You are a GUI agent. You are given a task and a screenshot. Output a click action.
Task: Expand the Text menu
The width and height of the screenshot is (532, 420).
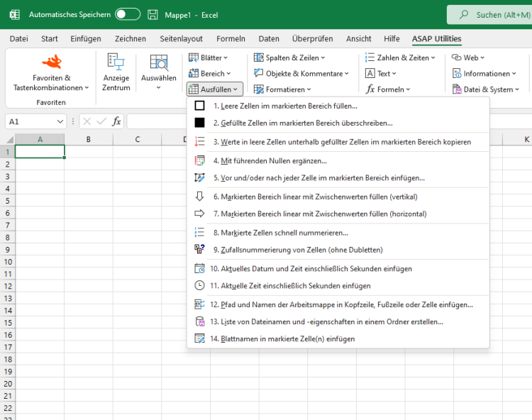[381, 73]
